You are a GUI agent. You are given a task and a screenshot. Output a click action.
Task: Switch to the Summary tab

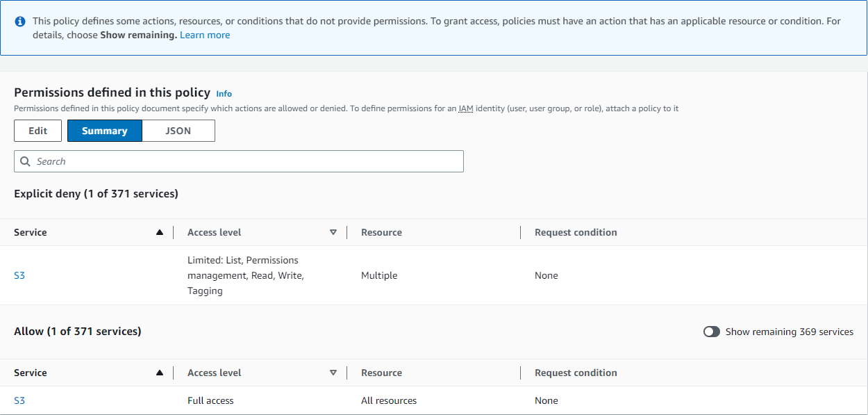[x=104, y=130]
